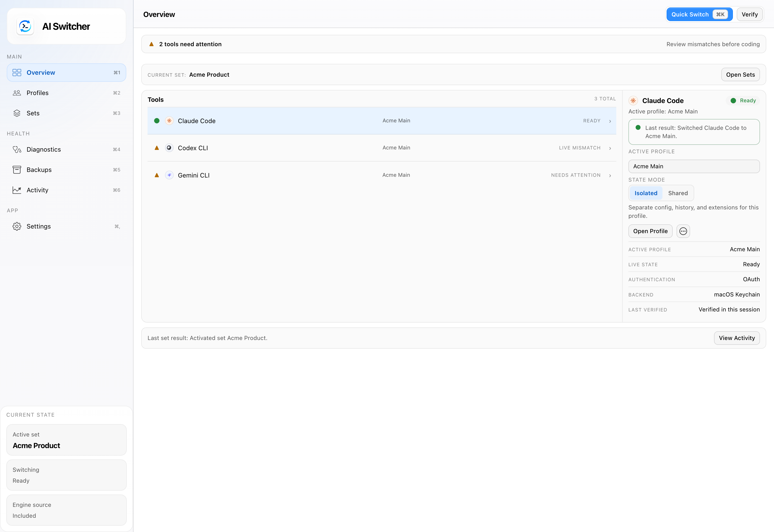Image resolution: width=774 pixels, height=532 pixels.
Task: Select the Shared state mode
Action: tap(678, 193)
